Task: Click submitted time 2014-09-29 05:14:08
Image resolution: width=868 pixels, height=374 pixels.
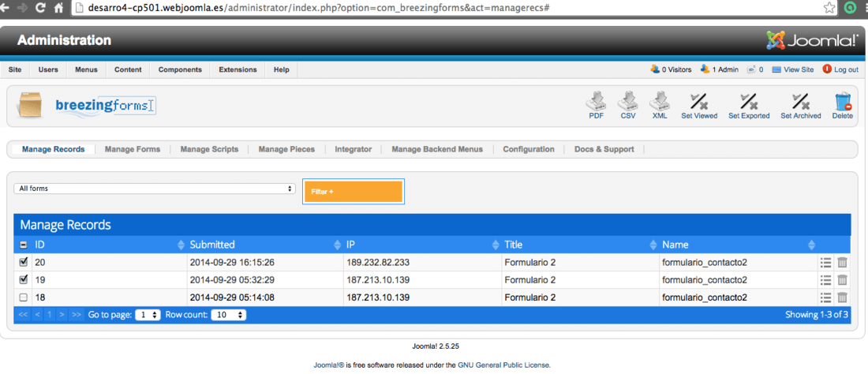Action: tap(232, 297)
